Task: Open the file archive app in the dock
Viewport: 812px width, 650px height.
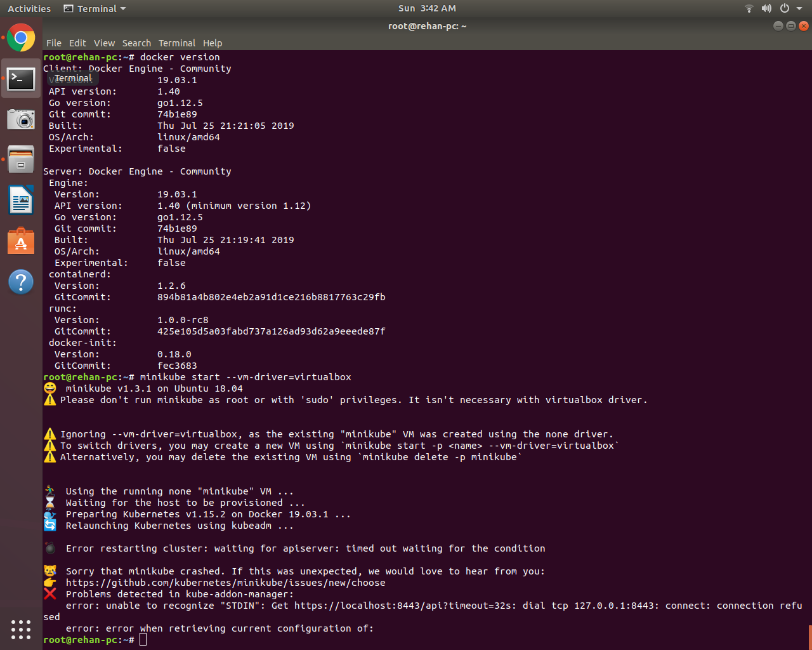Action: [21, 159]
